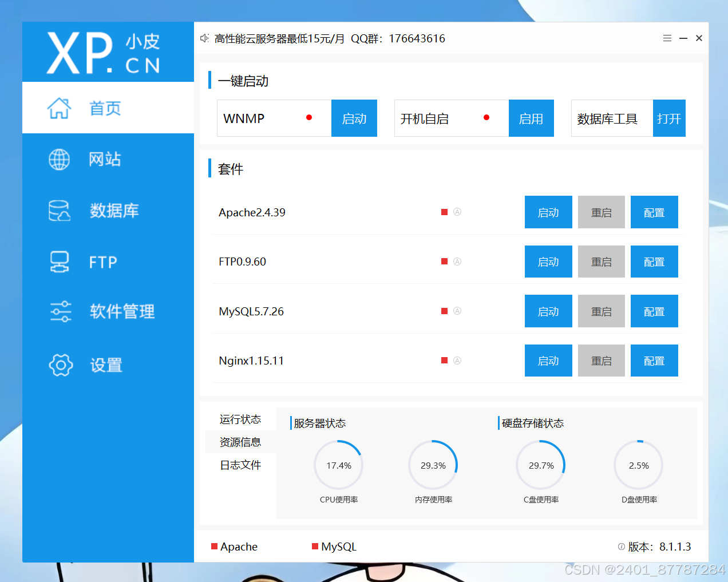Click the globe website icon
This screenshot has width=728, height=582.
(59, 159)
